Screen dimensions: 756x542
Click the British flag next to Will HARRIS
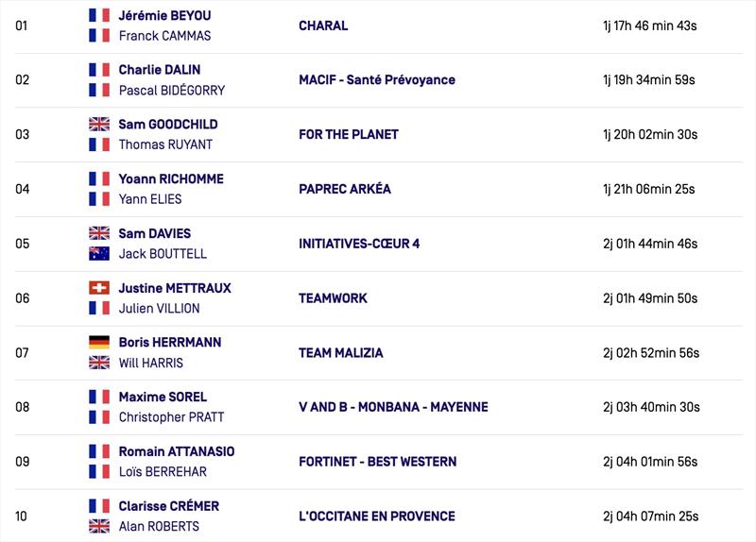pos(99,363)
